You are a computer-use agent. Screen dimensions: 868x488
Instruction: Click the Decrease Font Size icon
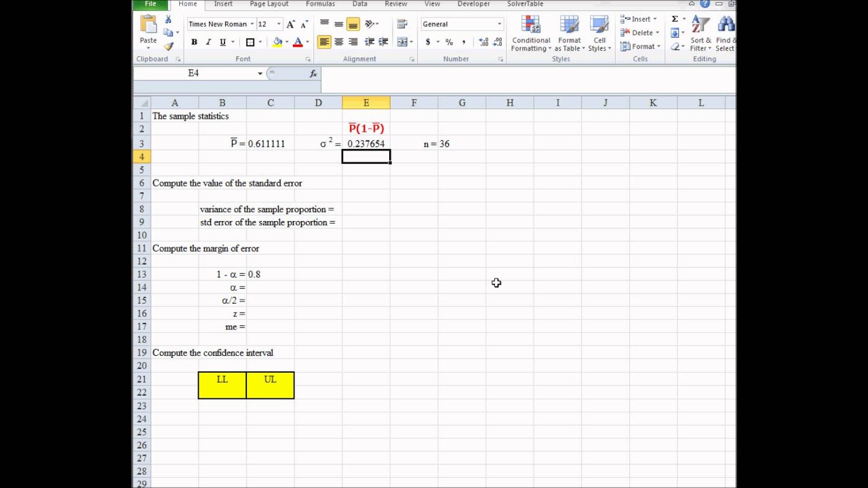(x=304, y=24)
